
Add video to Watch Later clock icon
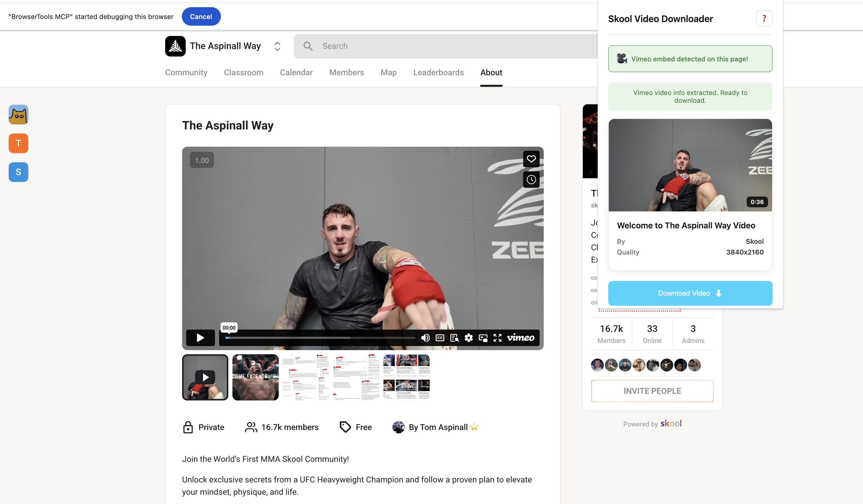click(x=531, y=179)
